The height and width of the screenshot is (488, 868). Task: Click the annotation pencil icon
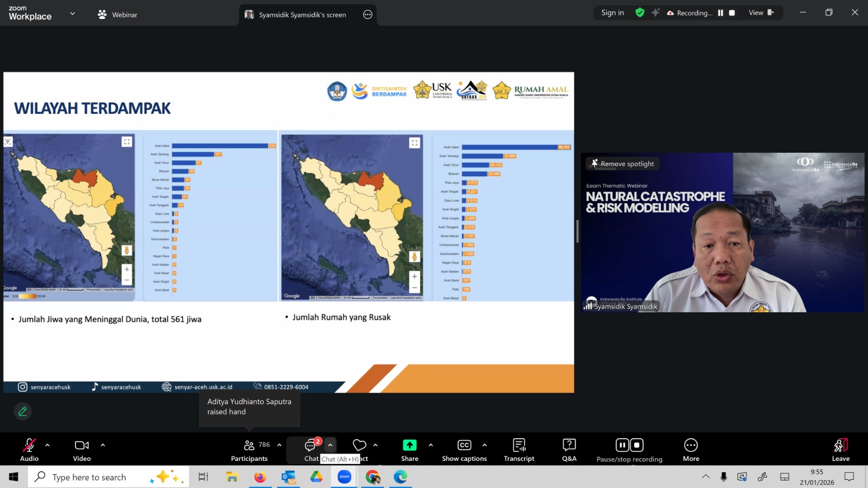[x=23, y=412]
